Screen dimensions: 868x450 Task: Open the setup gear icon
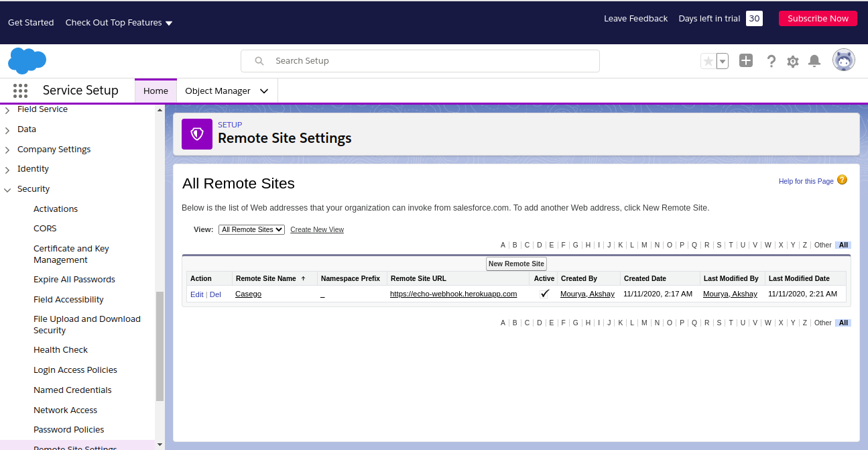coord(793,61)
